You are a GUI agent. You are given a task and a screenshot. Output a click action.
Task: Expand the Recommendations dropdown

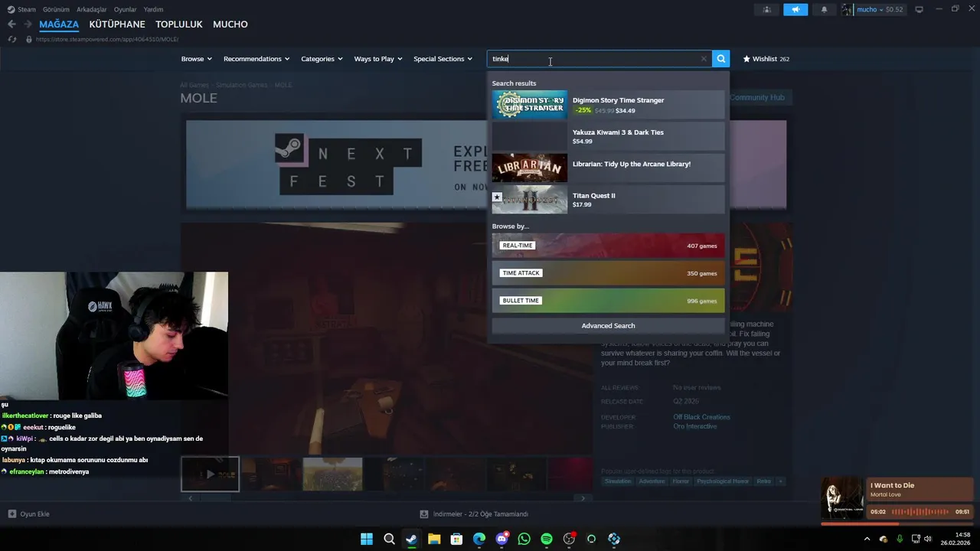[256, 59]
